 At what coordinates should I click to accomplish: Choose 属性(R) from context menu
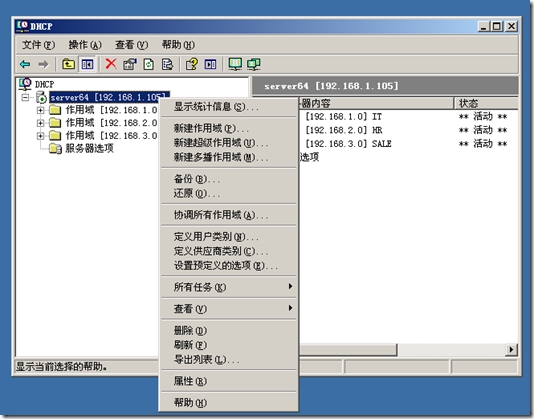point(229,381)
